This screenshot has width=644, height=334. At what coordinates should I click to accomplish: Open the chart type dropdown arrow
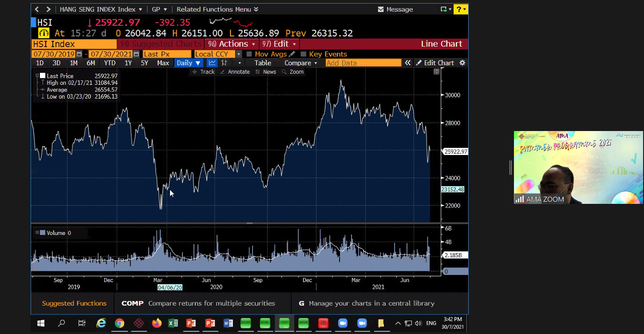point(239,63)
